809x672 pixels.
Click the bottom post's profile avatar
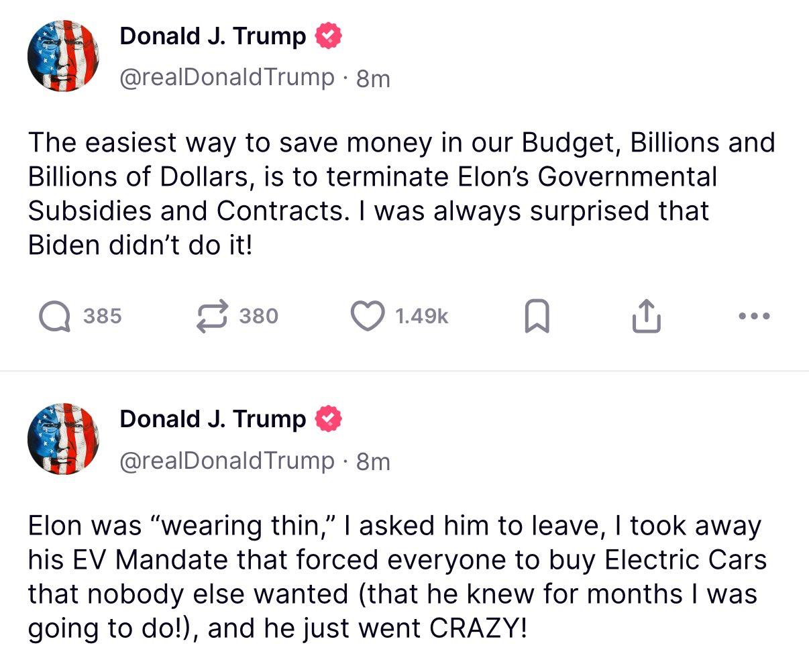63,439
